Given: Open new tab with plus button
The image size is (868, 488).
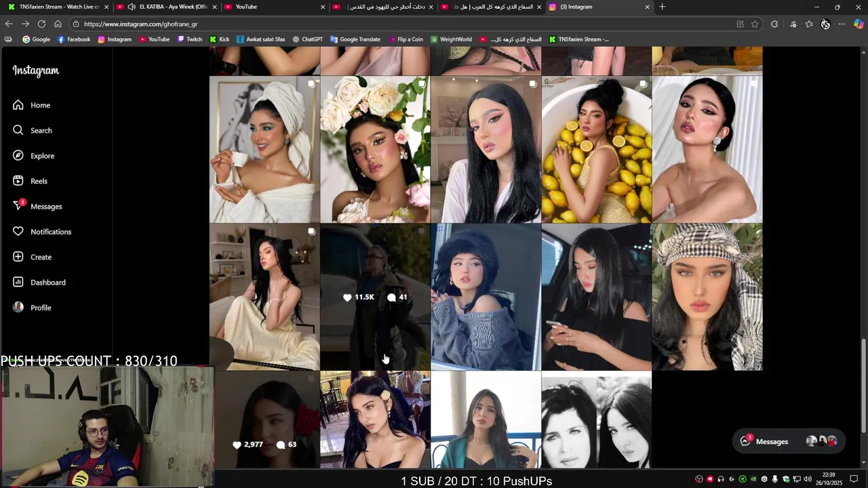Looking at the screenshot, I should [662, 7].
